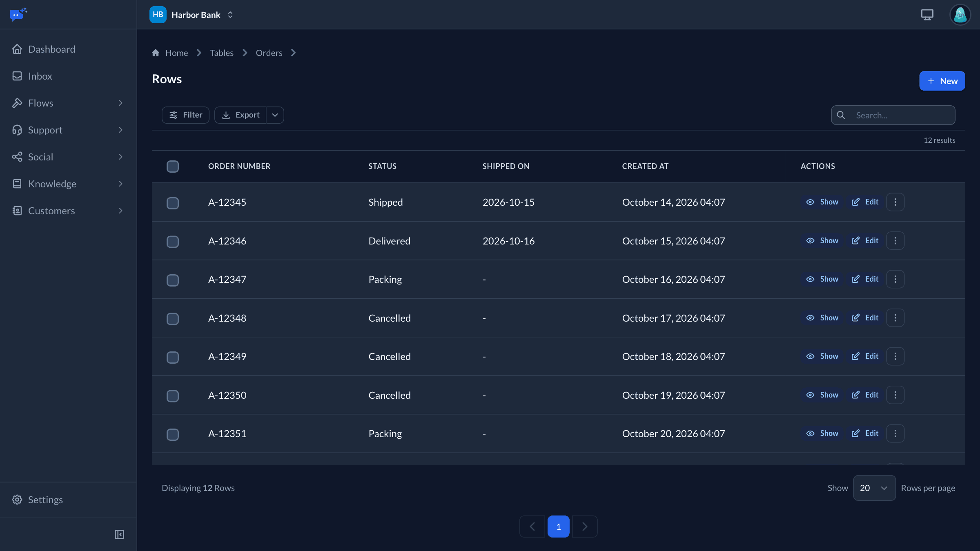Screen dimensions: 980x551
Task: Open more actions for order A-12348
Action: coord(895,318)
